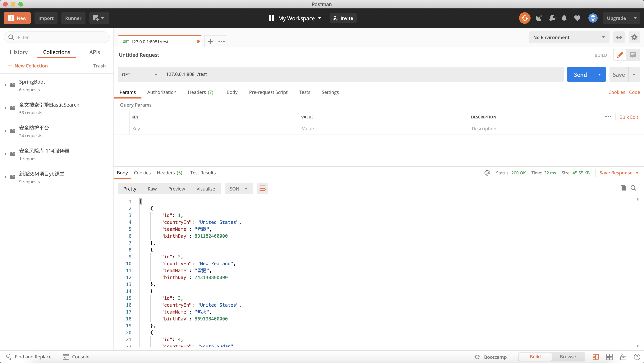Open the Console panel
Viewport: 644px width, 363px height.
(76, 357)
